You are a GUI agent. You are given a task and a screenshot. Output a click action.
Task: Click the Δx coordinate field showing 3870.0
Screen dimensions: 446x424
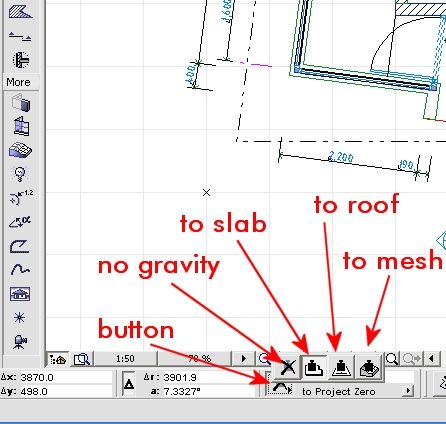[66, 377]
